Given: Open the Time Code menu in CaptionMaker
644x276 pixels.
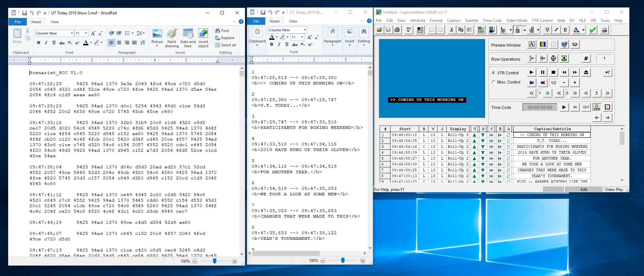Looking at the screenshot, I should [492, 21].
